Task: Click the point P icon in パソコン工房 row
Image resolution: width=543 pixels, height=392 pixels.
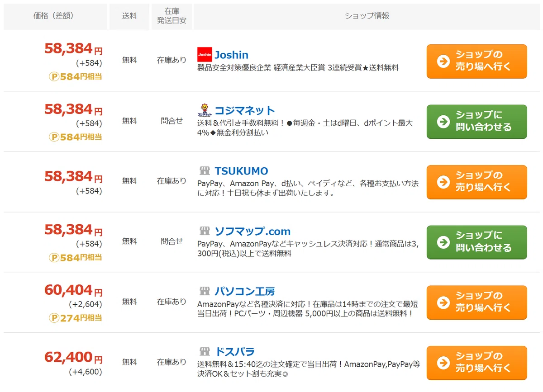Action: click(x=54, y=318)
